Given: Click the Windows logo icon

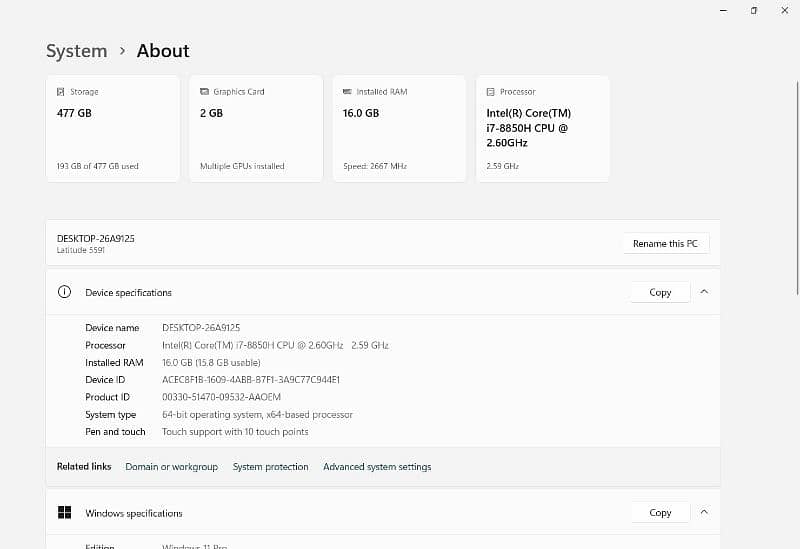Looking at the screenshot, I should [64, 512].
